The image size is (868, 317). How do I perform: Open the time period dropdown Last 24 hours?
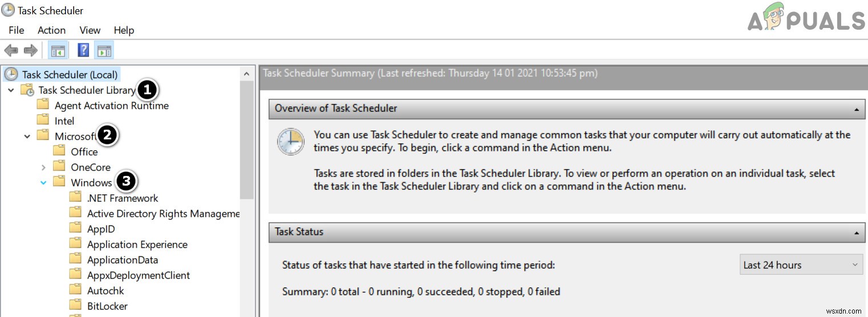[800, 265]
